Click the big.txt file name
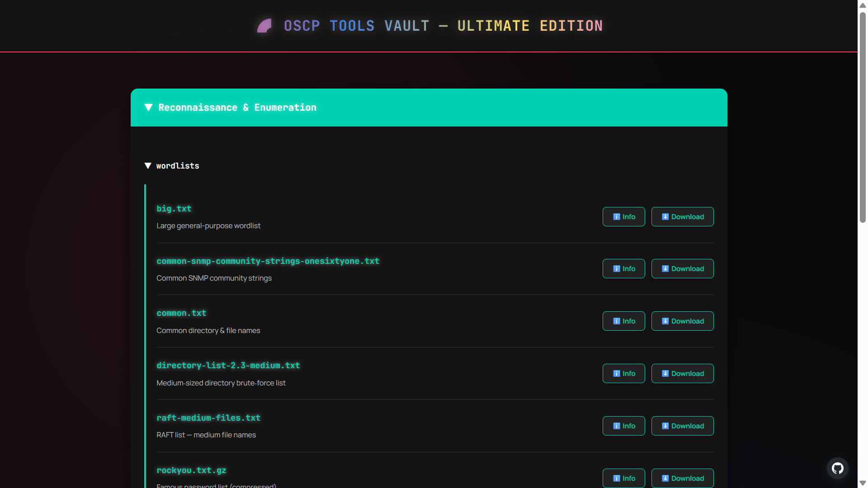 174,209
